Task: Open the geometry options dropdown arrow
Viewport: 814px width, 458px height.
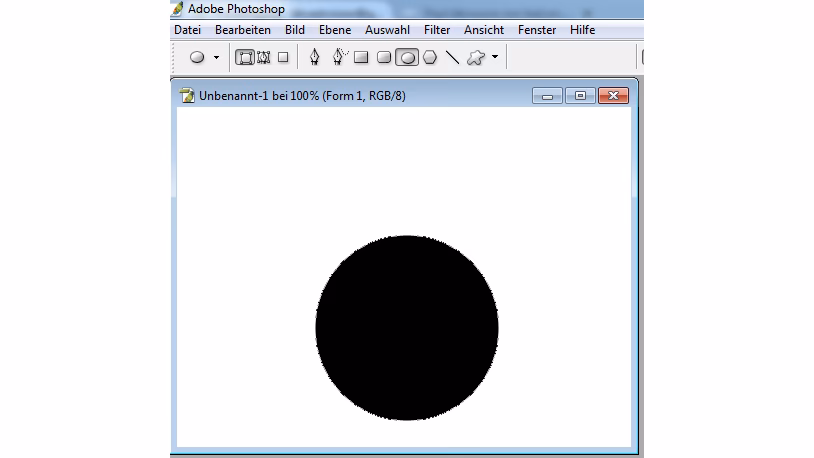Action: pyautogui.click(x=495, y=57)
